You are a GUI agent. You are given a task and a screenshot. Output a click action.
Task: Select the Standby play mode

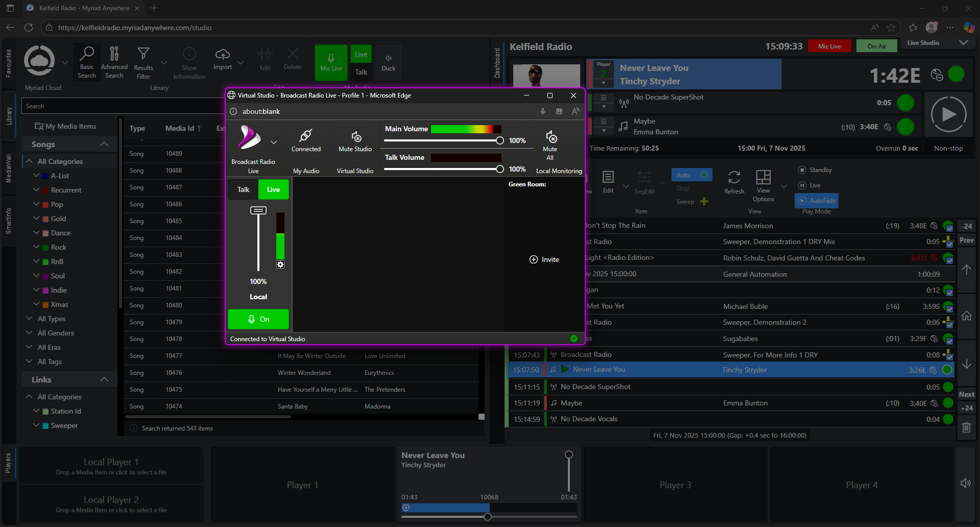(x=816, y=170)
